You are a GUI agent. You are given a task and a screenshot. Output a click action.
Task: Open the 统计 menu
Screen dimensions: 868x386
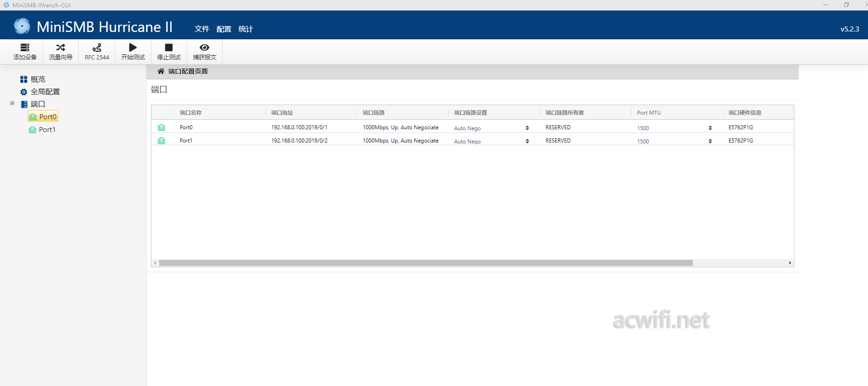click(246, 29)
